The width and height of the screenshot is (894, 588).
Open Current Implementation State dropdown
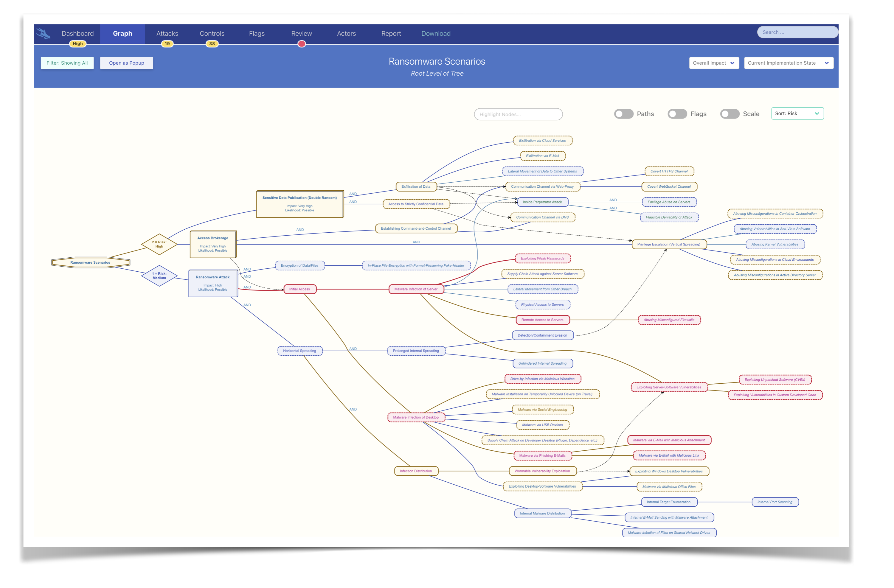(x=788, y=63)
